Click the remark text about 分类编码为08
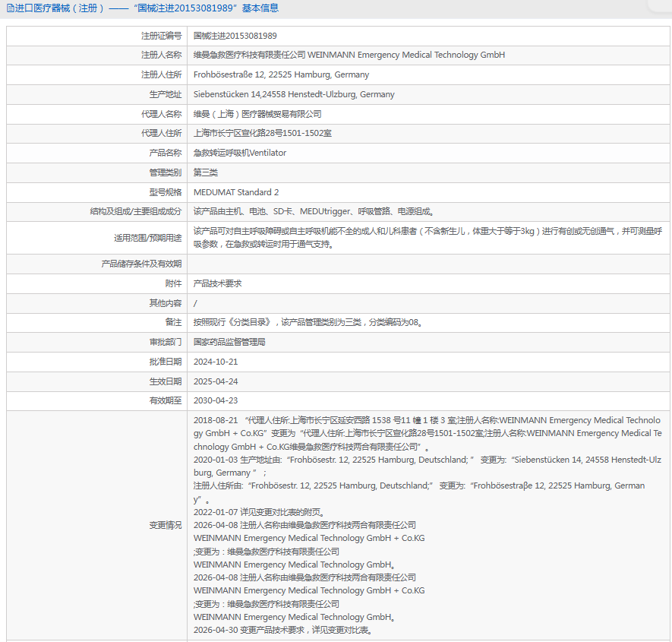This screenshot has height=642, width=672. [309, 322]
